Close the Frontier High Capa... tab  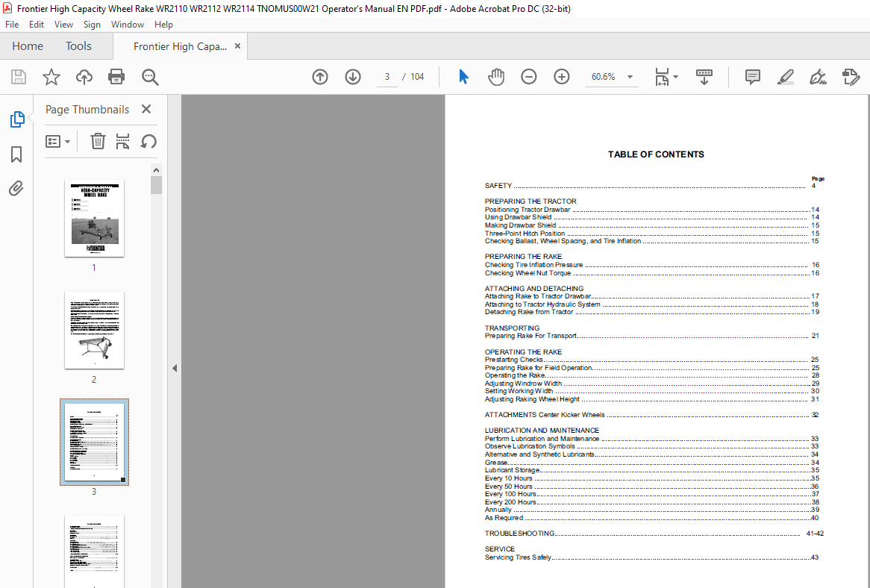click(237, 46)
